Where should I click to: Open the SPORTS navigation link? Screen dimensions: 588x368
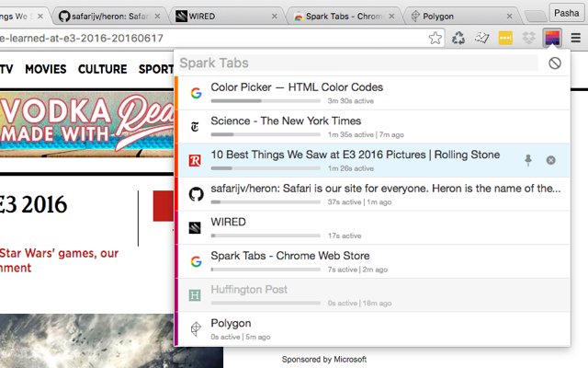pyautogui.click(x=156, y=69)
